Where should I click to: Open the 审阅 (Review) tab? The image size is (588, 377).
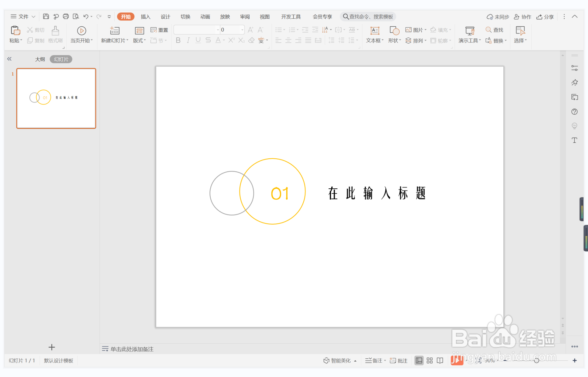coord(245,17)
